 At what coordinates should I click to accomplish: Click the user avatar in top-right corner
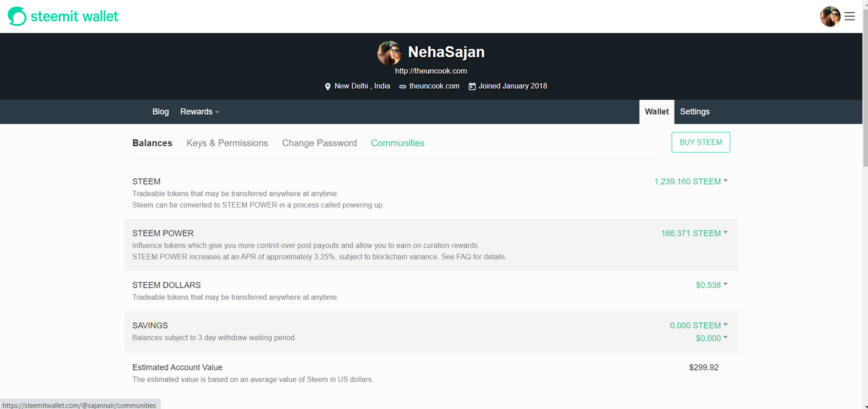click(830, 16)
